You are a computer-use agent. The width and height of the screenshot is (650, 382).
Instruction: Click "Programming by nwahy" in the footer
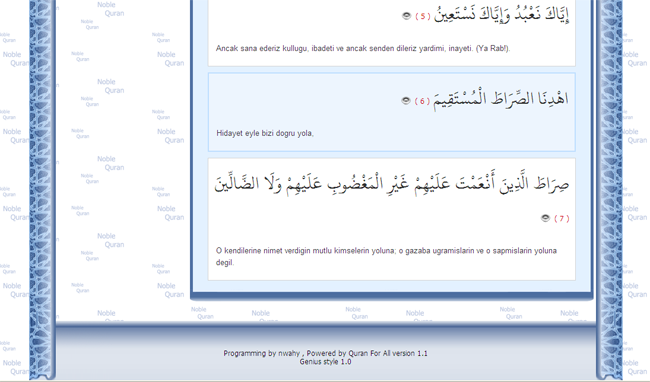coord(262,353)
